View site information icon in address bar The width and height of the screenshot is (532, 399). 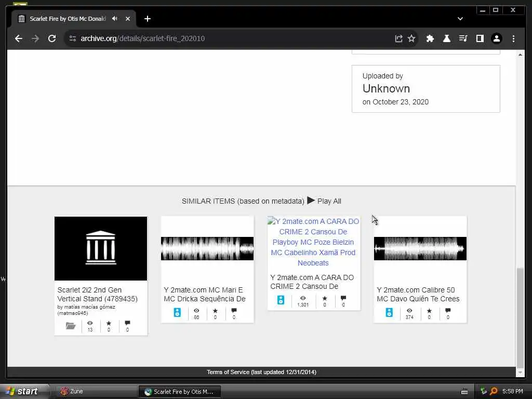[x=73, y=38]
